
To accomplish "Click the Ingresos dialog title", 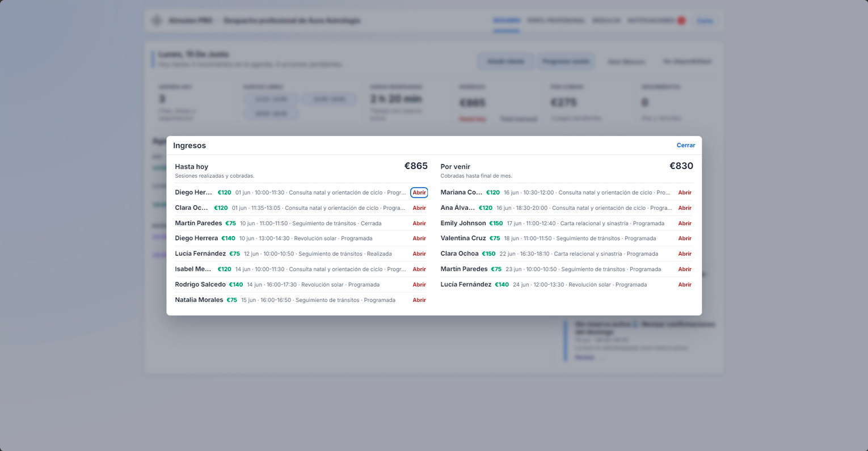I will coord(189,146).
